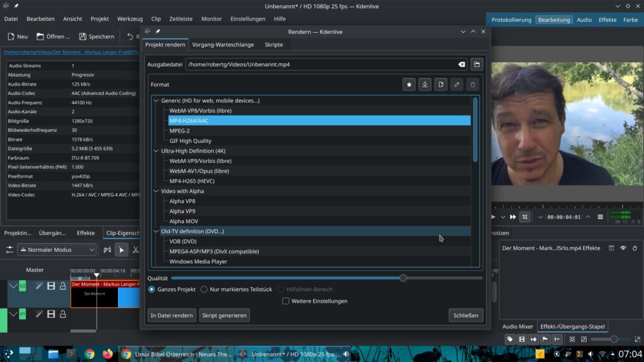Collapse track V2 with its chevron
The image size is (644, 362).
13,286
